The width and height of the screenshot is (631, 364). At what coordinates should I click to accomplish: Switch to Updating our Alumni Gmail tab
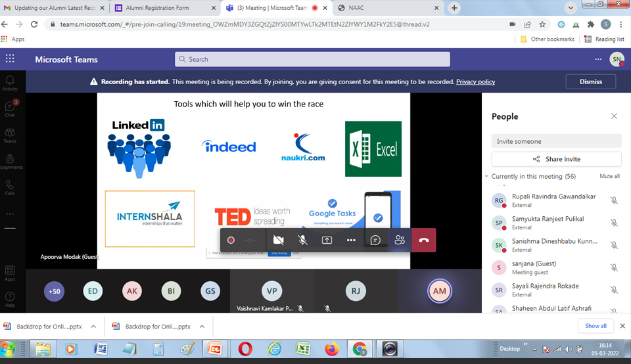(x=55, y=8)
